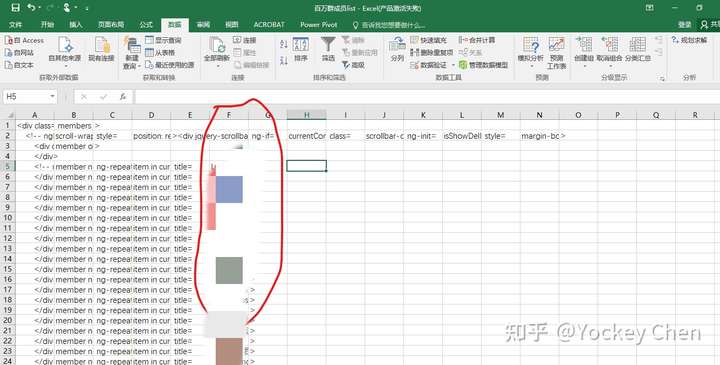This screenshot has height=365, width=720.
Task: Launch Solver (规划求解)
Action: click(690, 40)
